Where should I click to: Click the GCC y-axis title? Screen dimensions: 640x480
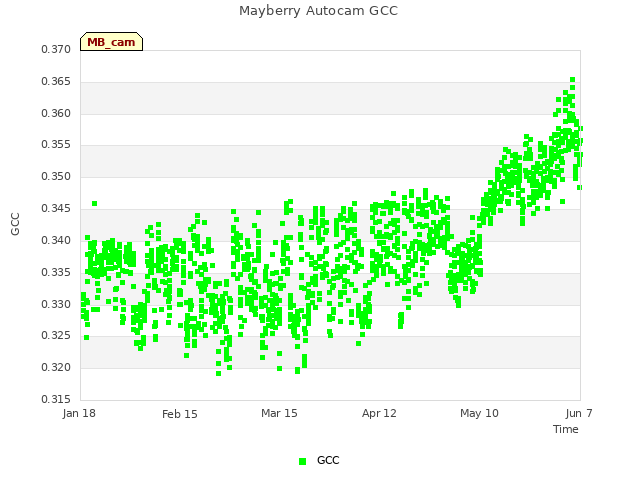pyautogui.click(x=15, y=224)
